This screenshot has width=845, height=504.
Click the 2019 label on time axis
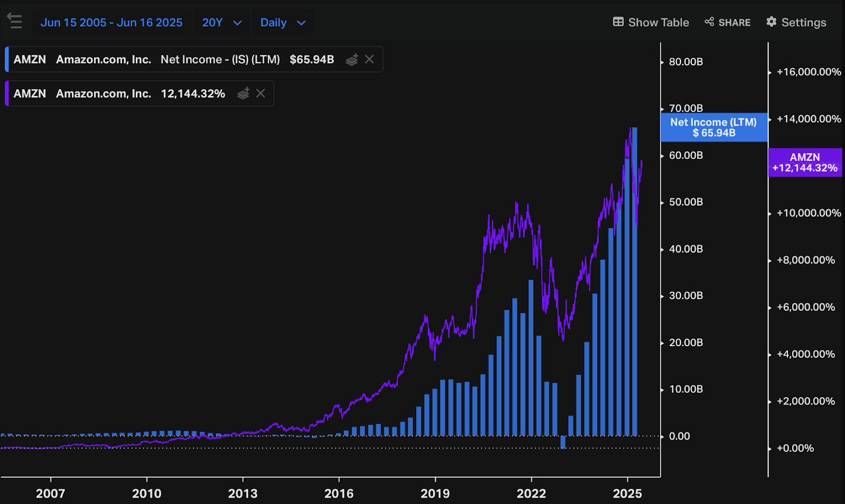click(x=435, y=493)
